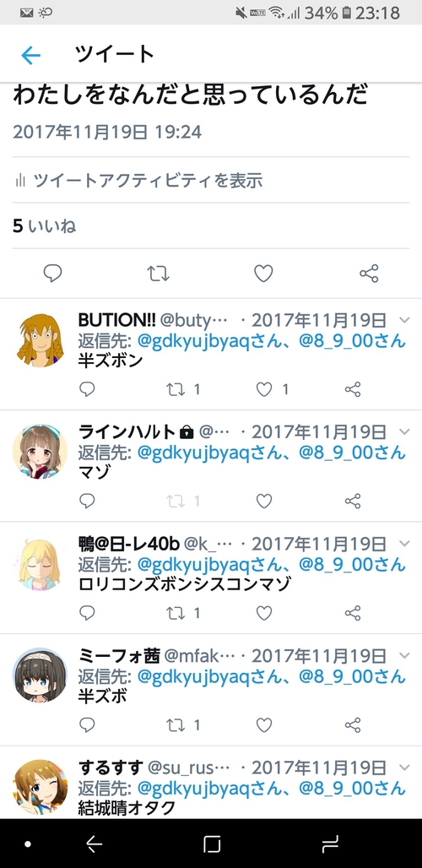Show ツイートアクティビティを表示 stats

click(138, 180)
